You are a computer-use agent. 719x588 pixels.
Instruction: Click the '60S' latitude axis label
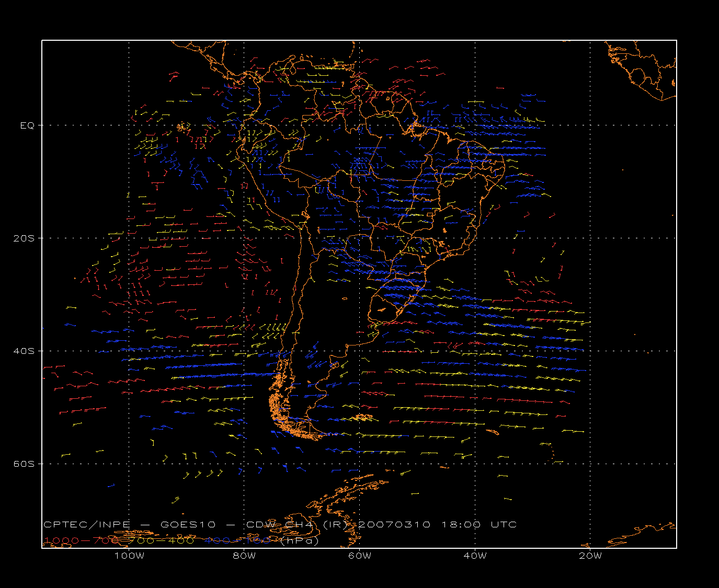[x=24, y=464]
